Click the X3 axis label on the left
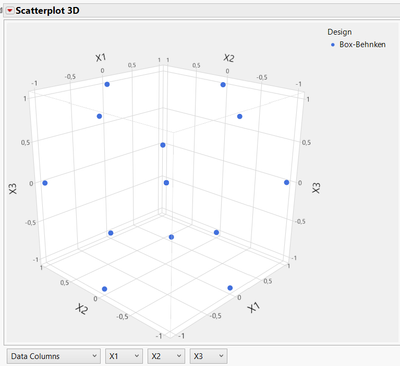400x366 pixels. (13, 189)
